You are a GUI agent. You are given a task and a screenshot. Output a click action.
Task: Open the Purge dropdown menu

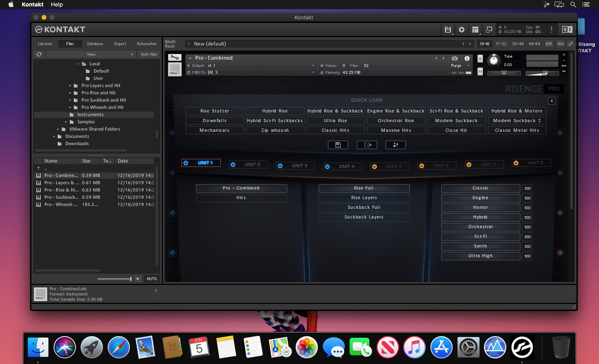click(460, 66)
